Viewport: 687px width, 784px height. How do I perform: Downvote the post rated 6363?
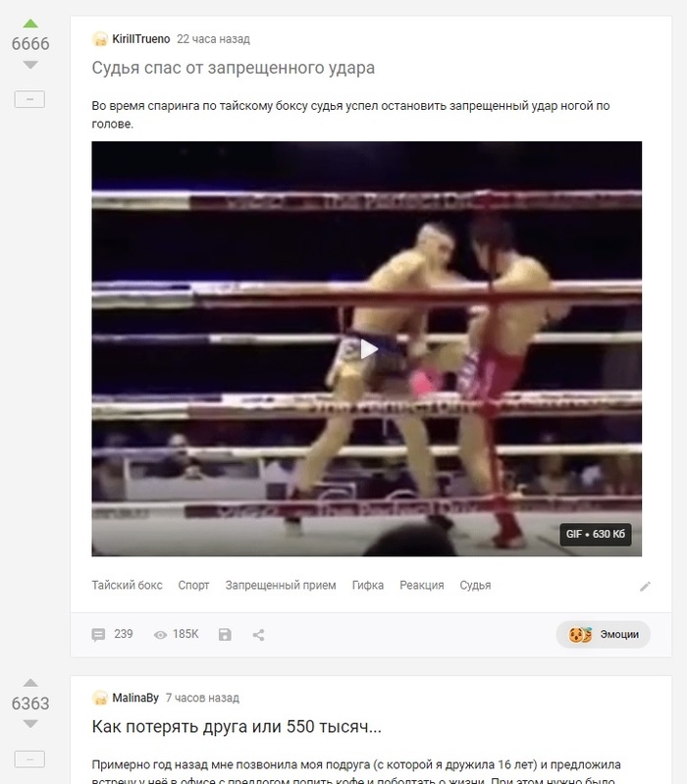[30, 723]
